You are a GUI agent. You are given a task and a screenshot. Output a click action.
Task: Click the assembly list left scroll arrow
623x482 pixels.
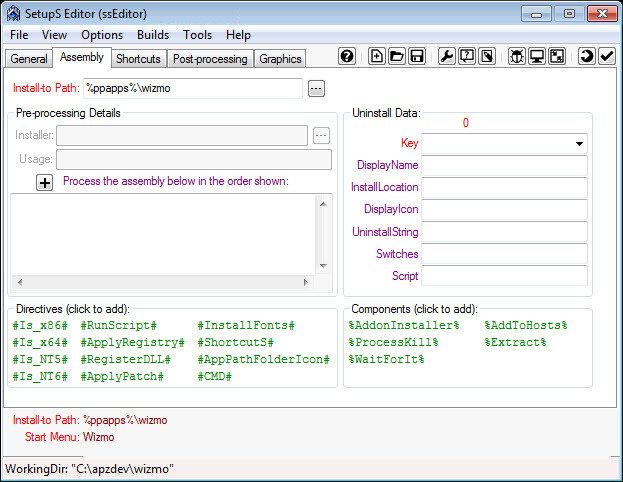[20, 282]
